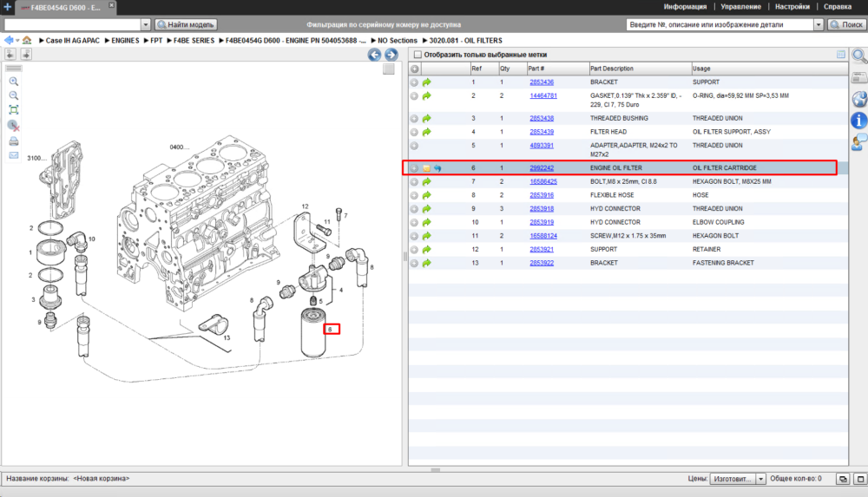Add ADAPTER 4893391 via plus button
The image size is (868, 497).
(x=414, y=146)
